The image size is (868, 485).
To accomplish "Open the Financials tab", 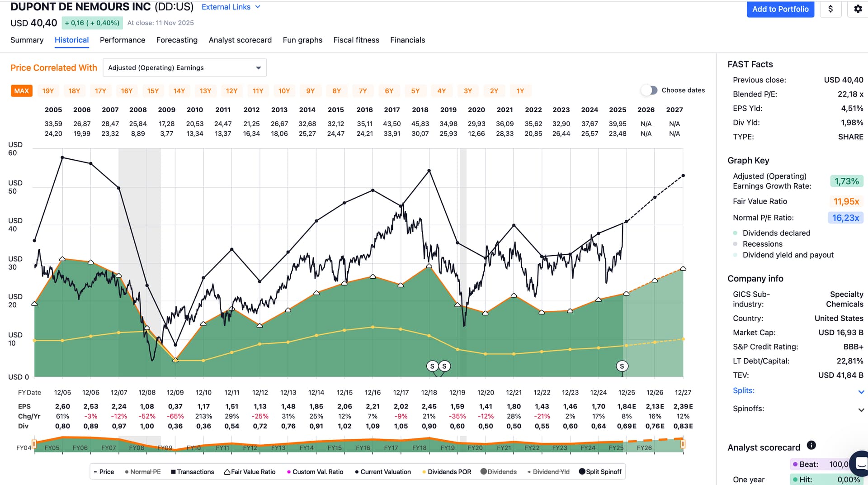I will click(x=407, y=40).
